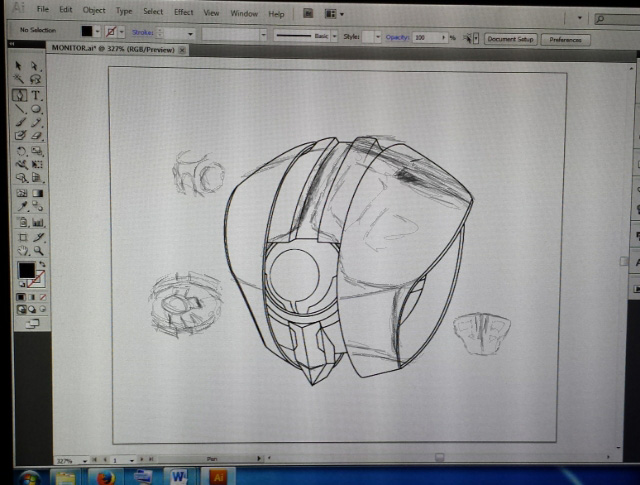Set paint mode to Color
The width and height of the screenshot is (640, 485).
pos(21,297)
